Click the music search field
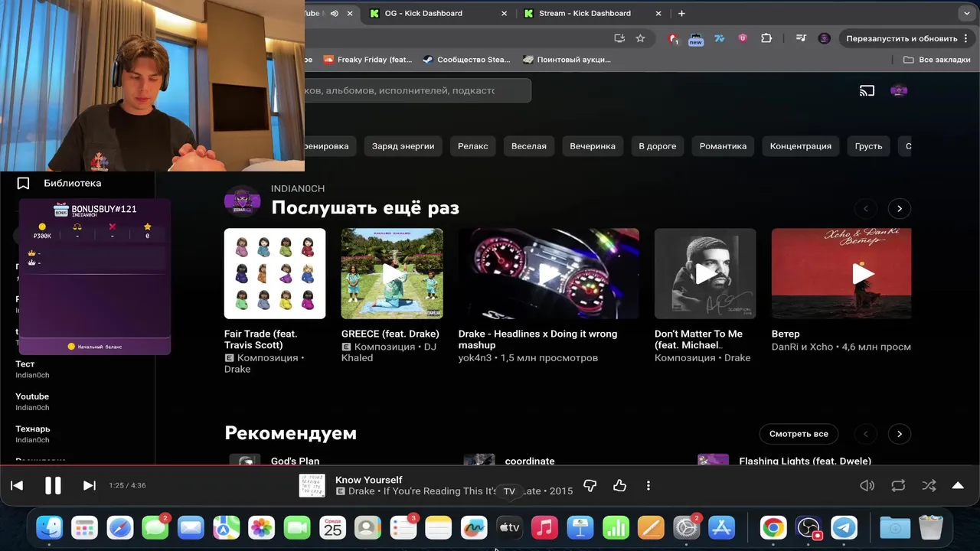This screenshot has height=551, width=980. [417, 90]
